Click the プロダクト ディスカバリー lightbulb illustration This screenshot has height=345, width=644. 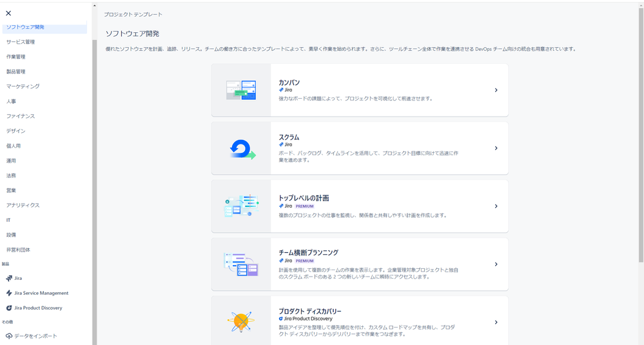(240, 322)
